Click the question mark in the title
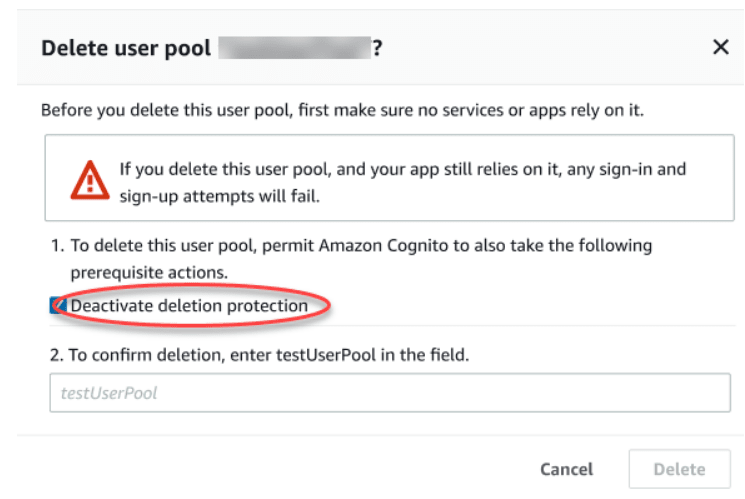 pos(377,48)
